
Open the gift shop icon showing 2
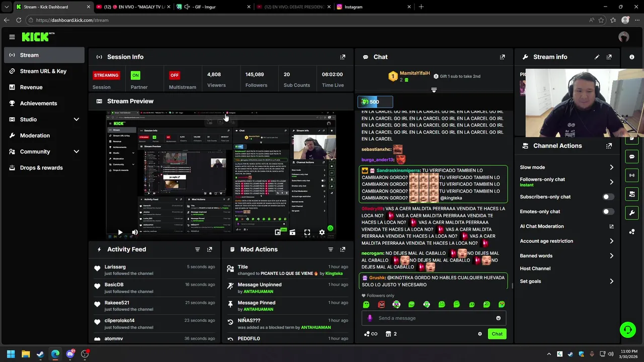(391, 334)
